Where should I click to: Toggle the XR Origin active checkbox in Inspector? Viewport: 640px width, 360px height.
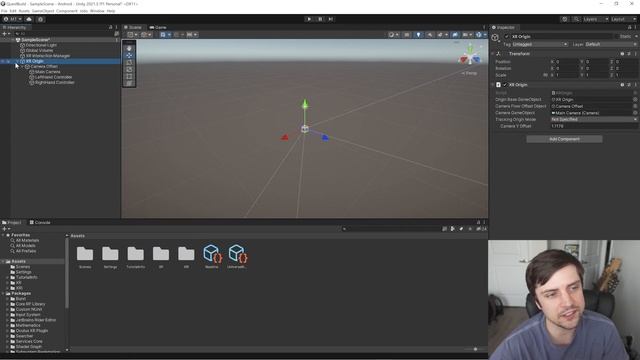(x=507, y=36)
